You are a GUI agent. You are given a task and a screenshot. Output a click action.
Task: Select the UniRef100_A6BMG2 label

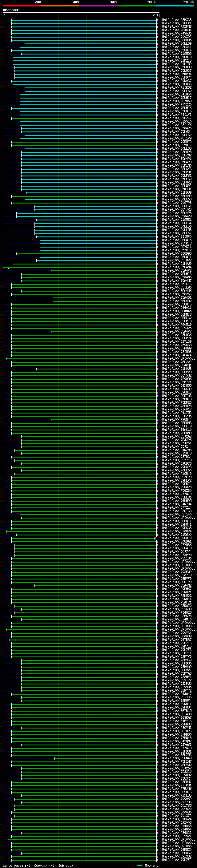(x=177, y=853)
